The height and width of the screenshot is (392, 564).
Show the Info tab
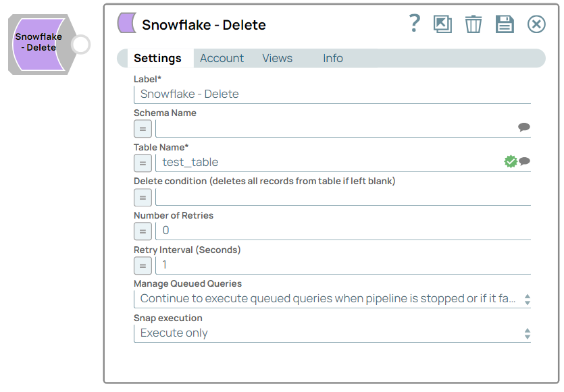tap(332, 58)
